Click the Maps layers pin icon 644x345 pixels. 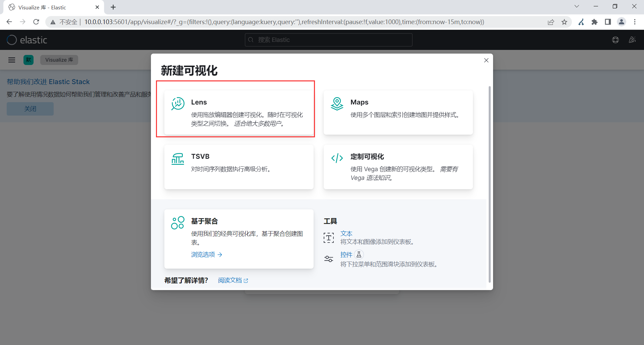coord(337,103)
